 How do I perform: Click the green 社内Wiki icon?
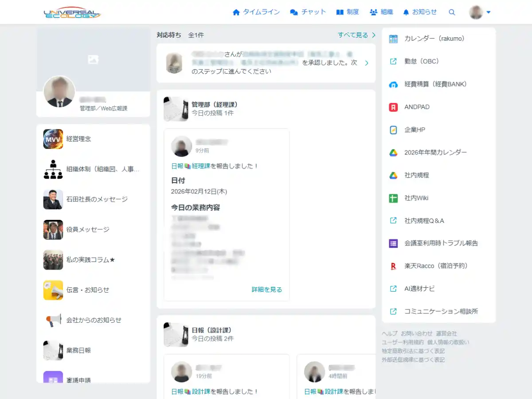tap(393, 198)
